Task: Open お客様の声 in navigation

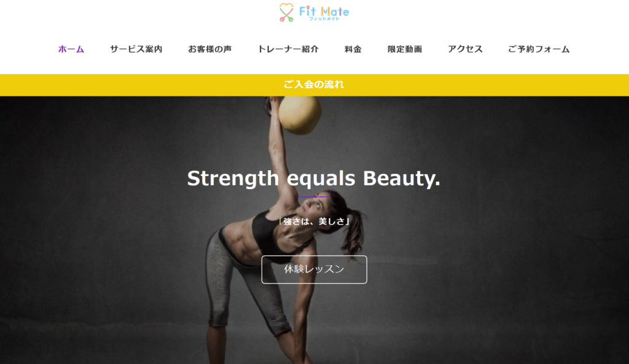Action: click(210, 49)
